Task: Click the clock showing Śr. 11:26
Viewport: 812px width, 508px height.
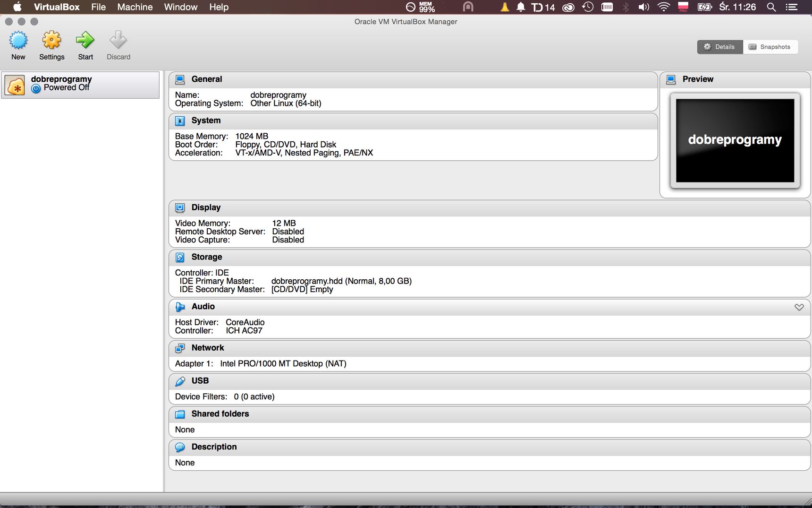Action: (x=737, y=7)
